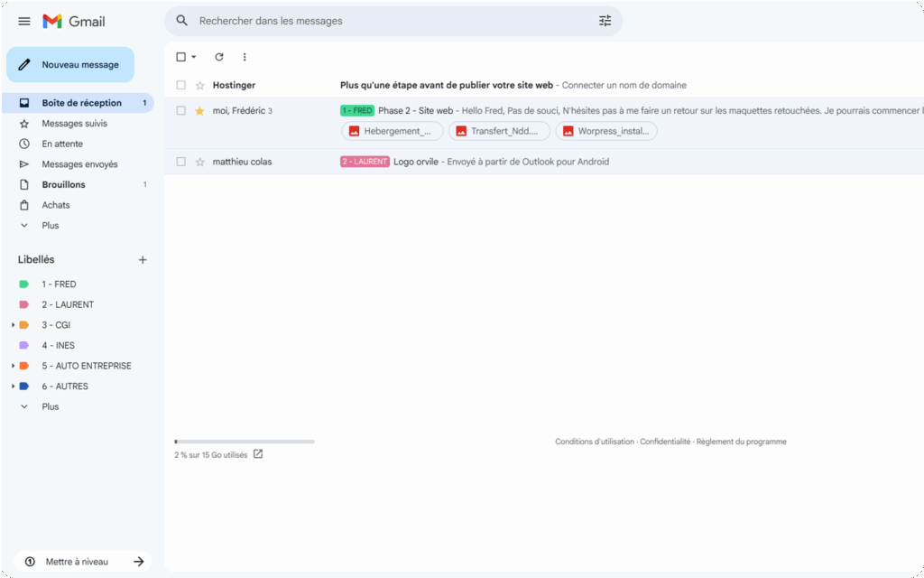Click the storage usage progress bar
This screenshot has height=578, width=924.
[x=245, y=442]
